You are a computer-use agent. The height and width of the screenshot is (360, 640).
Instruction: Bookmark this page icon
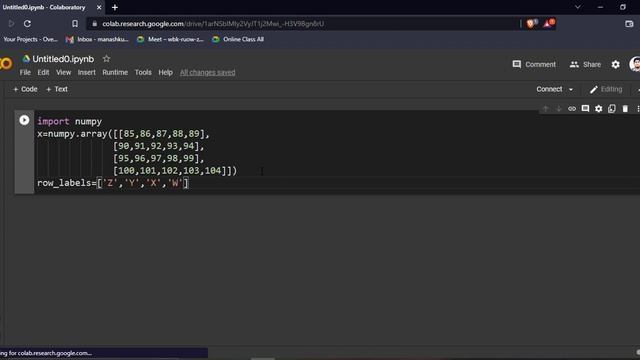tap(75, 24)
